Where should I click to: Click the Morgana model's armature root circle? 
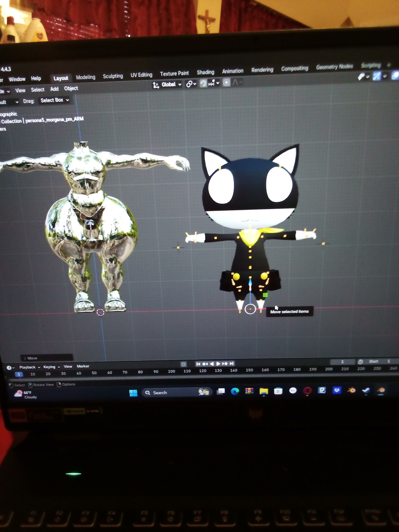pos(250,309)
